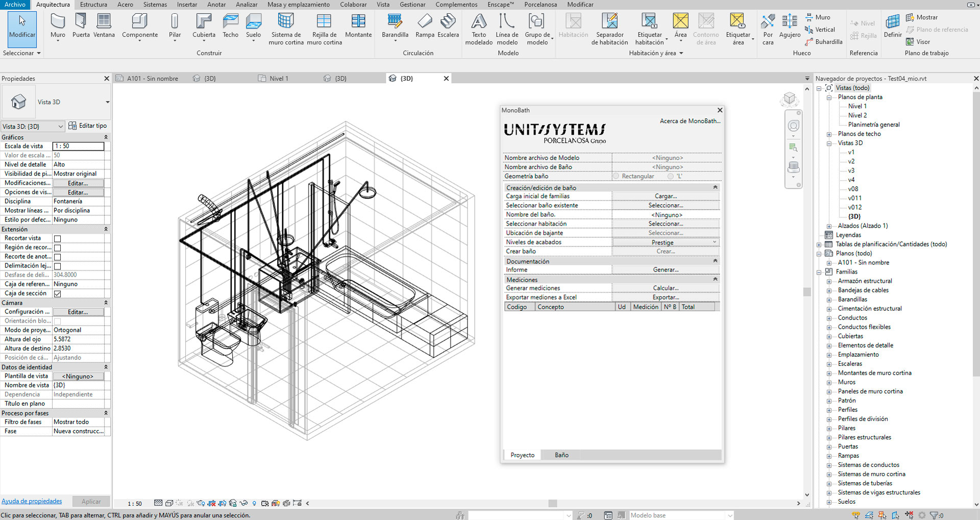The width and height of the screenshot is (980, 520).
Task: Select the Rejilla de muro cortina tool
Action: tap(324, 29)
